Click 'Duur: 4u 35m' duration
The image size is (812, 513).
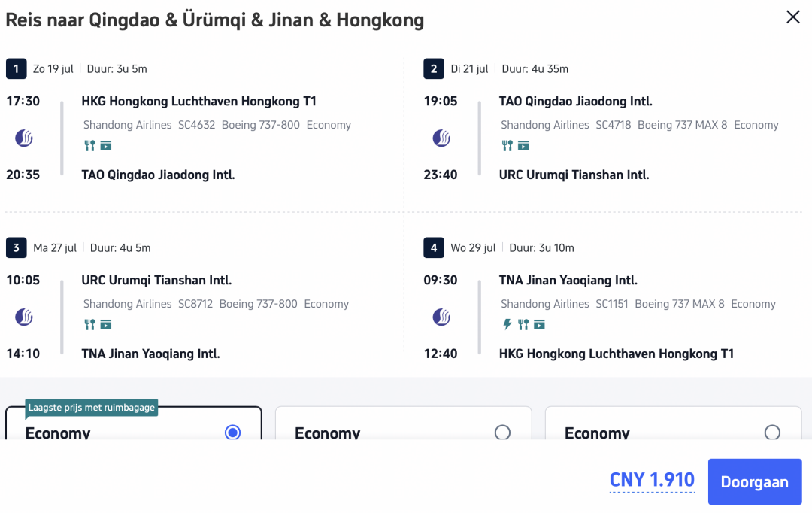(x=535, y=69)
